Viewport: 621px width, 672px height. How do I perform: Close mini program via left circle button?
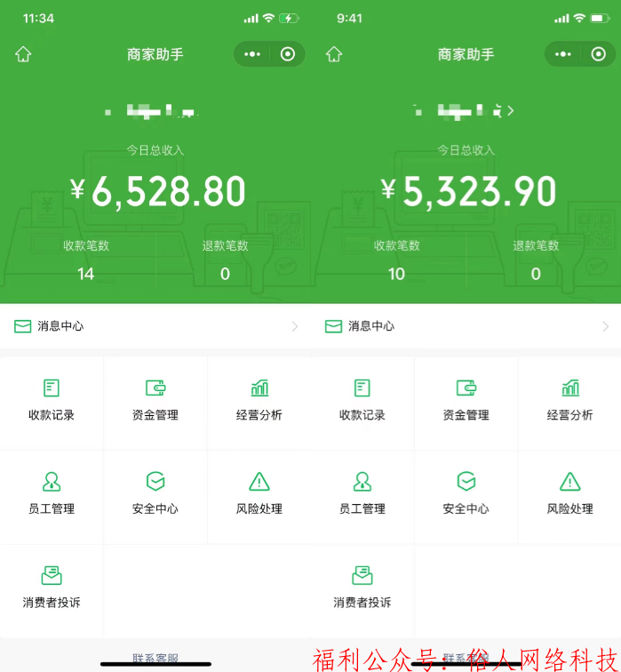287,54
